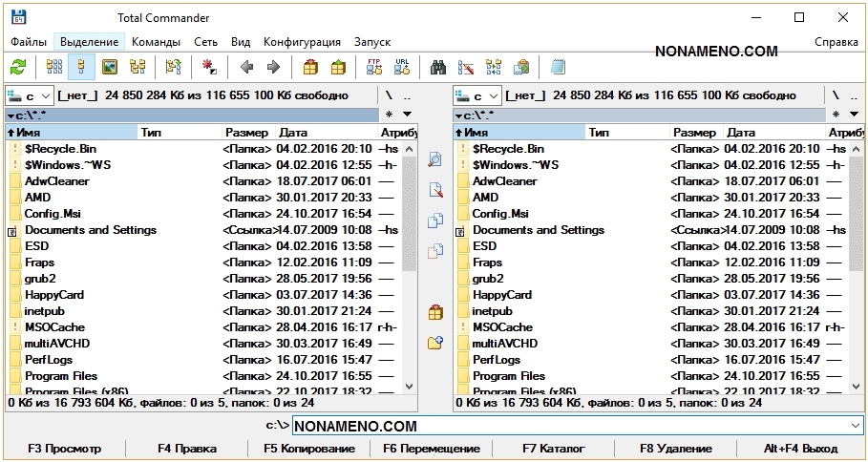This screenshot has height=462, width=868.
Task: Connect to FTP server icon
Action: point(374,68)
